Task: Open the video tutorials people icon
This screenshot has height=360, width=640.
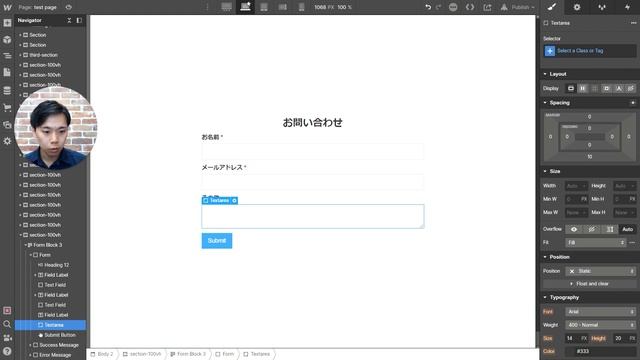Action: point(7,338)
